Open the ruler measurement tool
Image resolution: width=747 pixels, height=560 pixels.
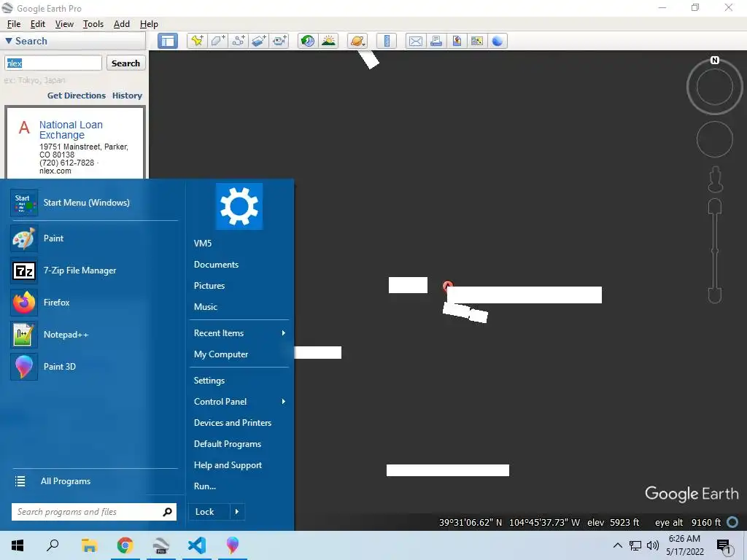point(387,41)
